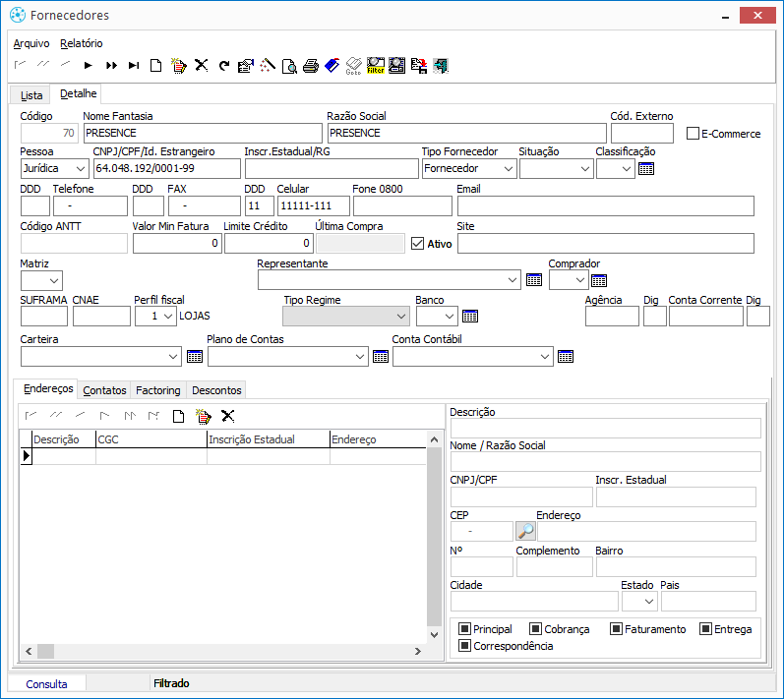Enable the E-Commerce checkbox

[693, 134]
